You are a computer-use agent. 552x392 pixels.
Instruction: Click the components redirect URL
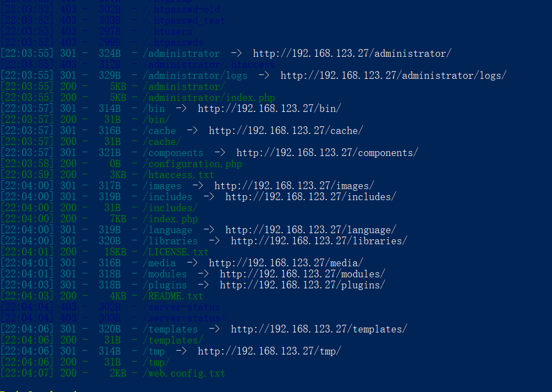click(328, 153)
